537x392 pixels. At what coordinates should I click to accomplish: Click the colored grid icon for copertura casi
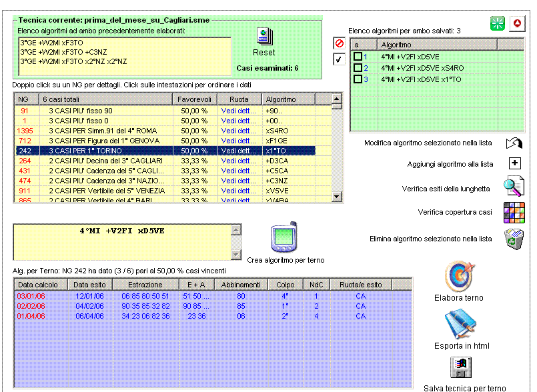coord(514,212)
